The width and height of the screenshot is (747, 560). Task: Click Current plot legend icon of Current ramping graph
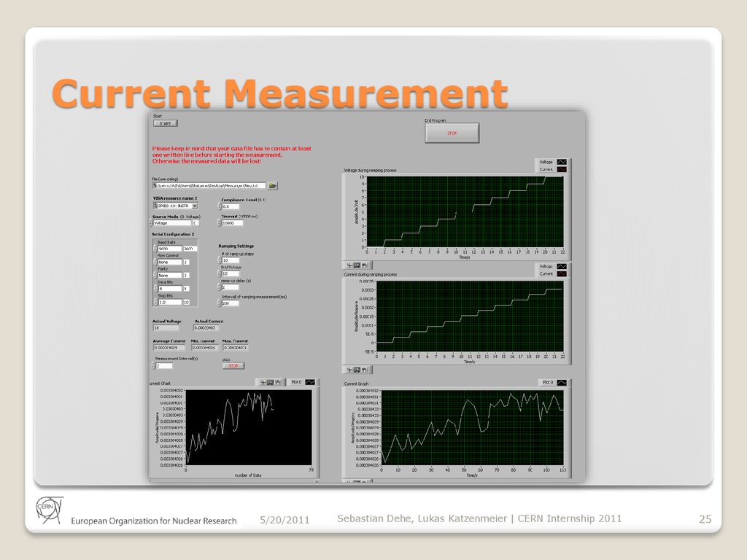pos(562,274)
